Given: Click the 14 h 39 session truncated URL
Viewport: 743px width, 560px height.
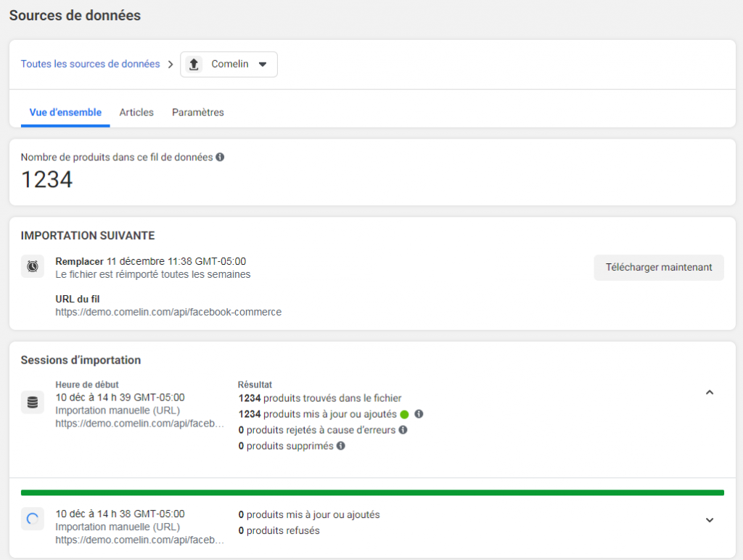Looking at the screenshot, I should tap(140, 423).
